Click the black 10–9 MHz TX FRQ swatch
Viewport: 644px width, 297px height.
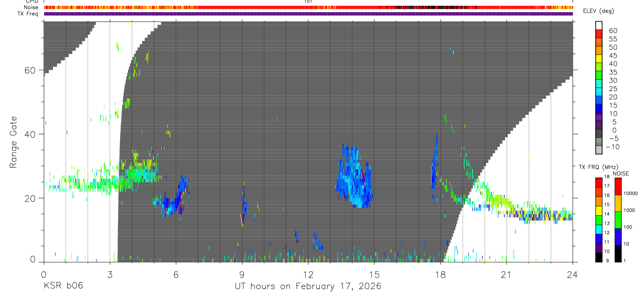coord(599,256)
